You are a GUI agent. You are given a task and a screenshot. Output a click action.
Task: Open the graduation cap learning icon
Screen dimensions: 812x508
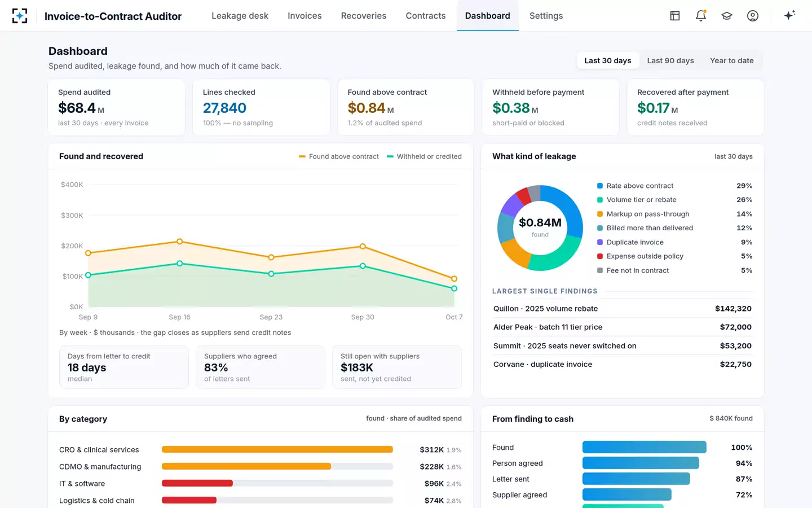[x=727, y=16]
